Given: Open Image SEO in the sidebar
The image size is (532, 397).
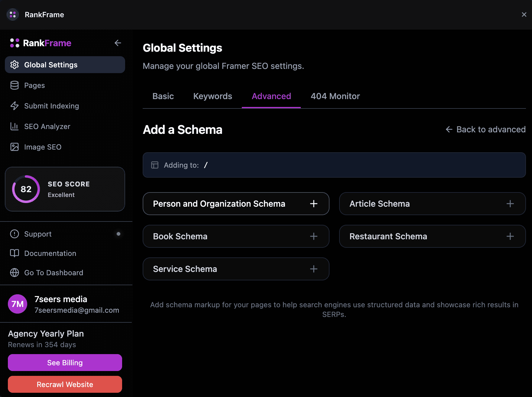Looking at the screenshot, I should 65,147.
